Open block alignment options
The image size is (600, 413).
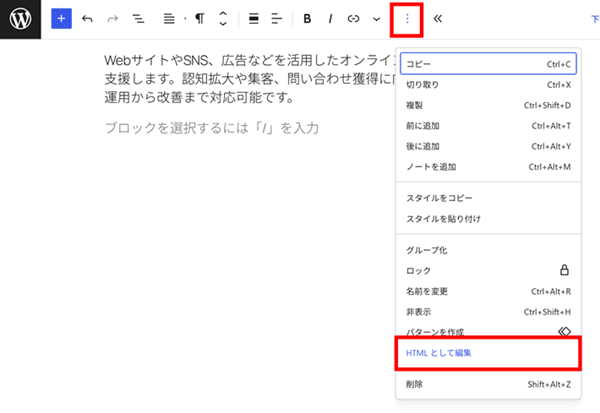[254, 19]
